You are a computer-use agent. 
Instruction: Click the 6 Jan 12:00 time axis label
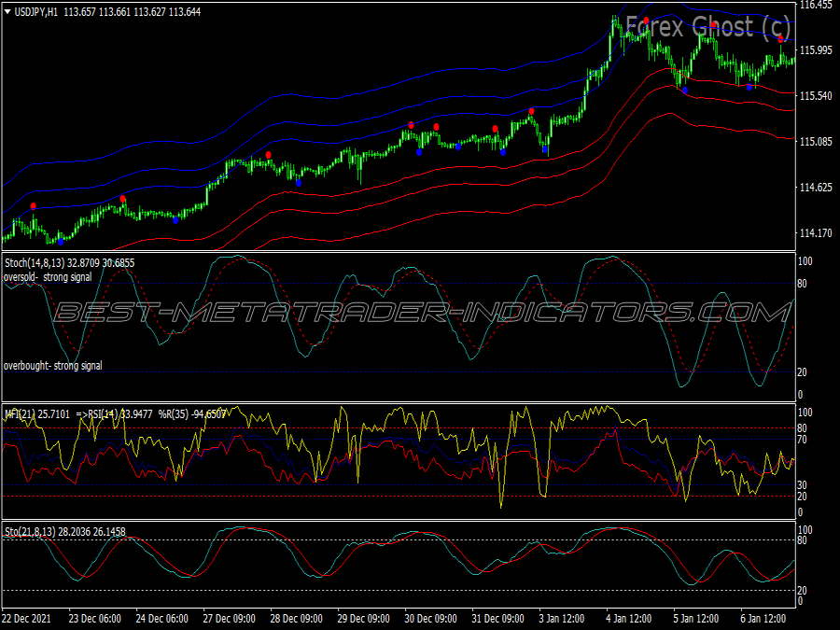pyautogui.click(x=763, y=619)
